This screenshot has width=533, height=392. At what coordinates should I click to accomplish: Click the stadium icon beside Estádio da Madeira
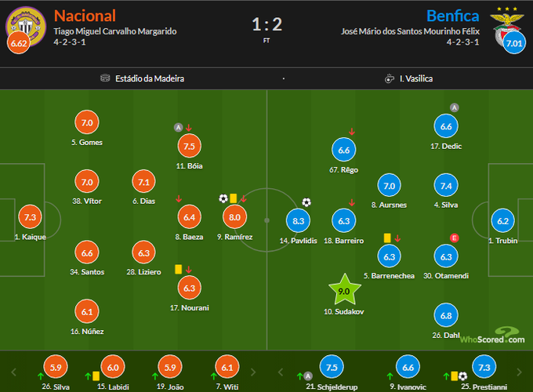105,78
